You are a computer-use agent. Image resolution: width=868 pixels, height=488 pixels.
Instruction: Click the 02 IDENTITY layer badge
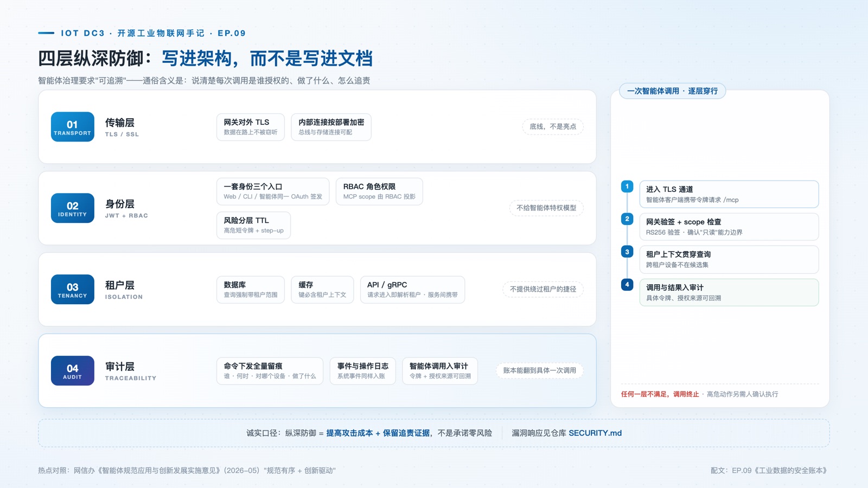pos(73,208)
